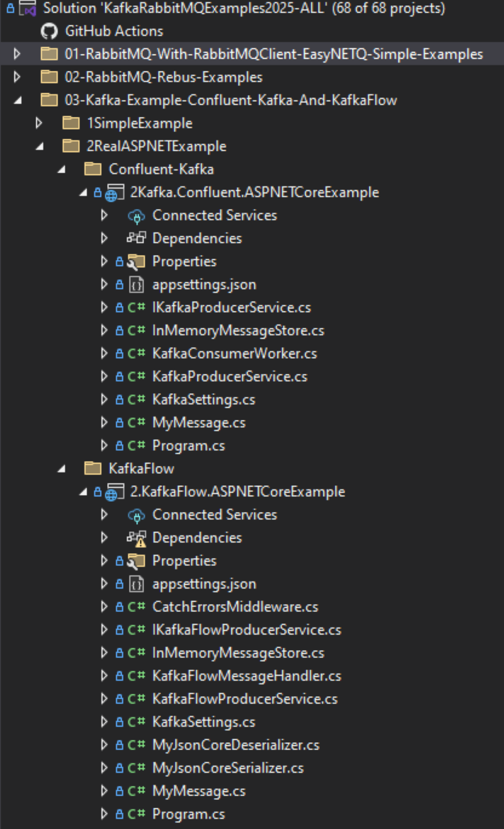Viewport: 504px width, 829px height.
Task: Click the C# icon beside KafkaConsumerWorker.cs
Action: [136, 354]
